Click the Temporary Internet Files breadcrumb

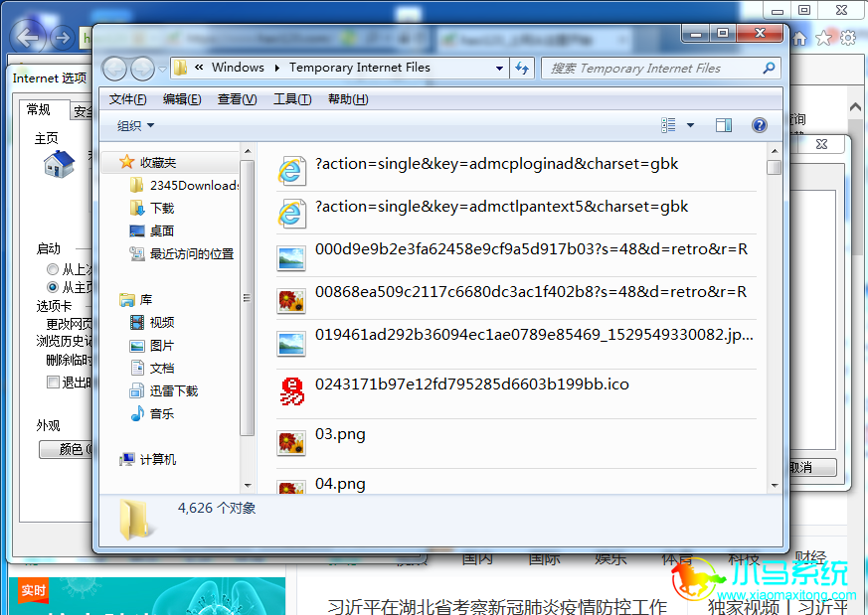pos(359,68)
